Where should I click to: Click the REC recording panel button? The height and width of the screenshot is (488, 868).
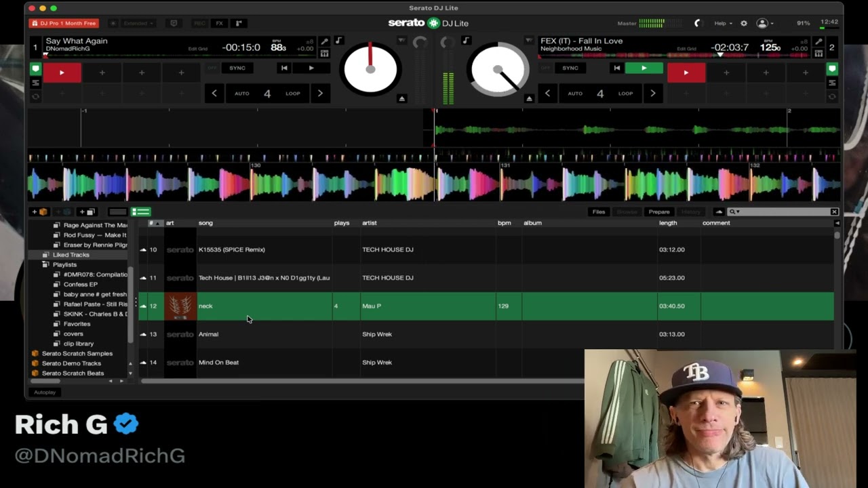[x=199, y=23]
